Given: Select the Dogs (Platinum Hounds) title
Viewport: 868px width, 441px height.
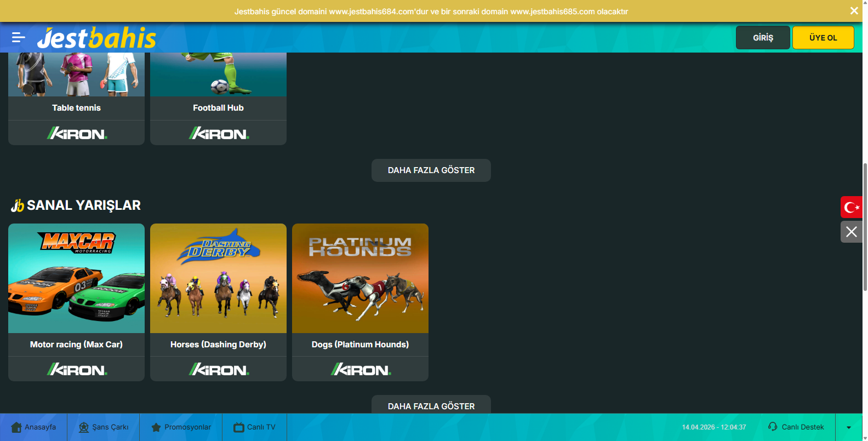Looking at the screenshot, I should point(361,345).
